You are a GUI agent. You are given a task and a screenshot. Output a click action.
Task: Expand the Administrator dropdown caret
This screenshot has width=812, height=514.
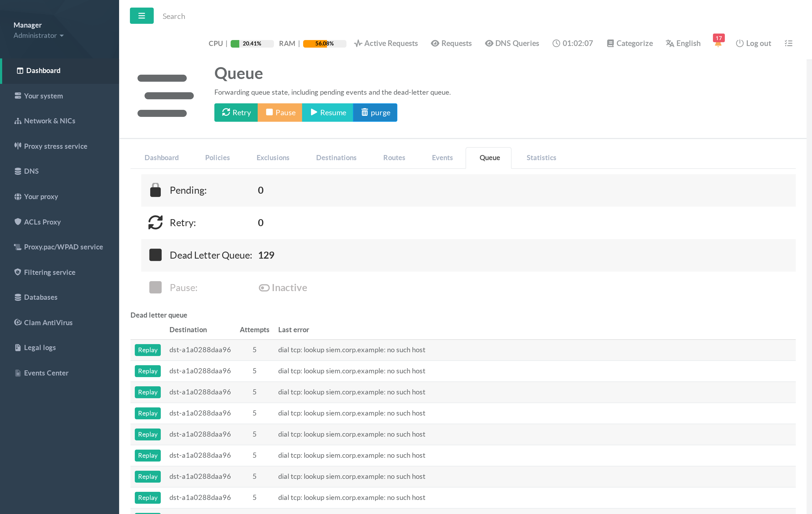click(62, 36)
